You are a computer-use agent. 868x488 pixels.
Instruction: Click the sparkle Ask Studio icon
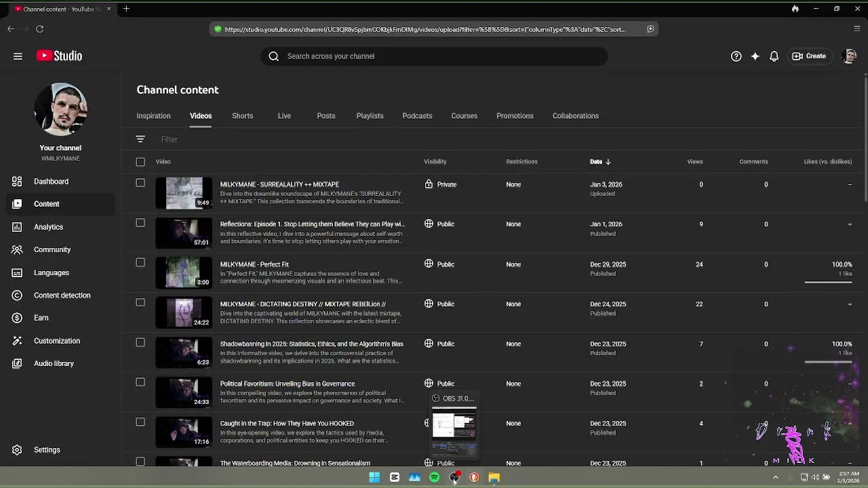(x=755, y=56)
